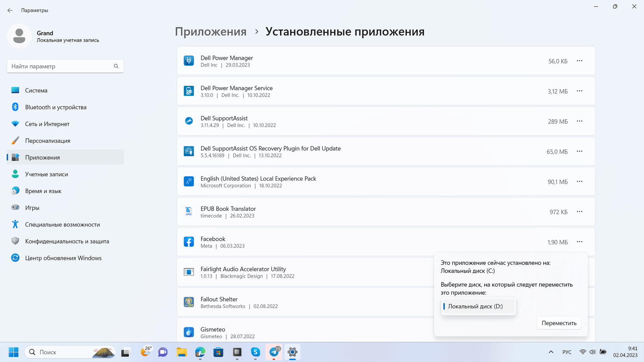Viewport: 644px width, 362px height.
Task: Select Приложения in the sidebar
Action: tap(65, 157)
